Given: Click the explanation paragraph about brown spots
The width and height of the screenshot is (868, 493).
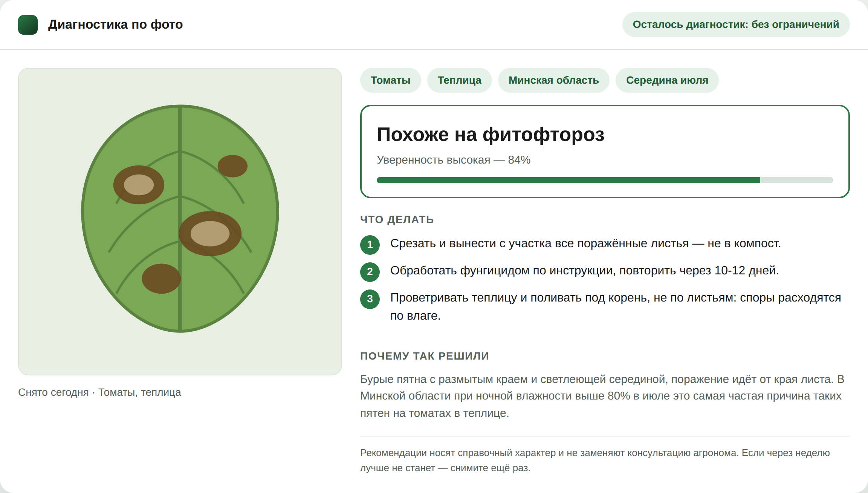Looking at the screenshot, I should click(602, 396).
